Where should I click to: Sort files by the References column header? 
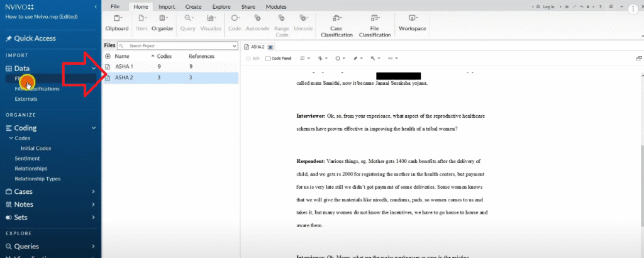pyautogui.click(x=202, y=56)
